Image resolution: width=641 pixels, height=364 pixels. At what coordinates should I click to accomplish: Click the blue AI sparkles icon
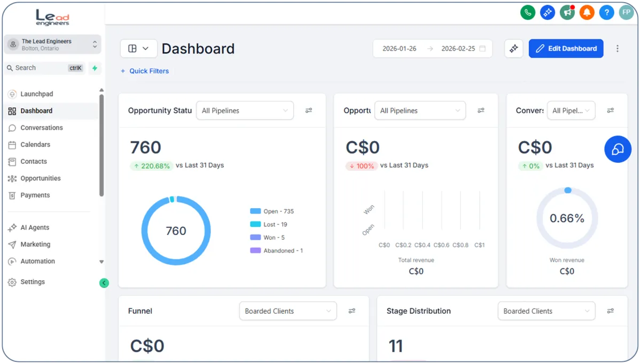(548, 12)
